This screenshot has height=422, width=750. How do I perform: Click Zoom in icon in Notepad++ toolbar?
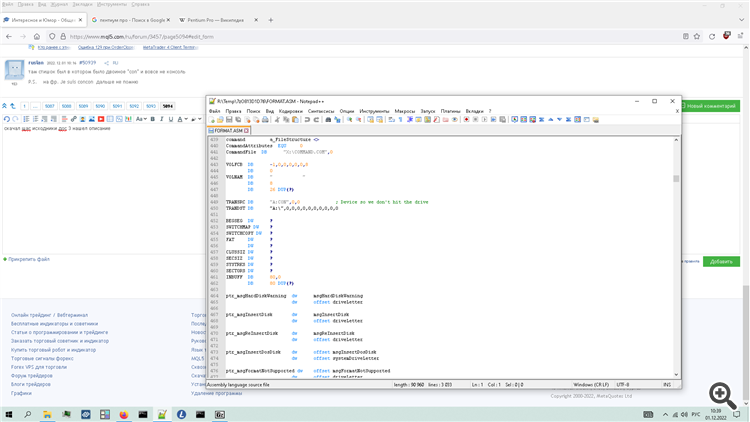click(x=350, y=120)
